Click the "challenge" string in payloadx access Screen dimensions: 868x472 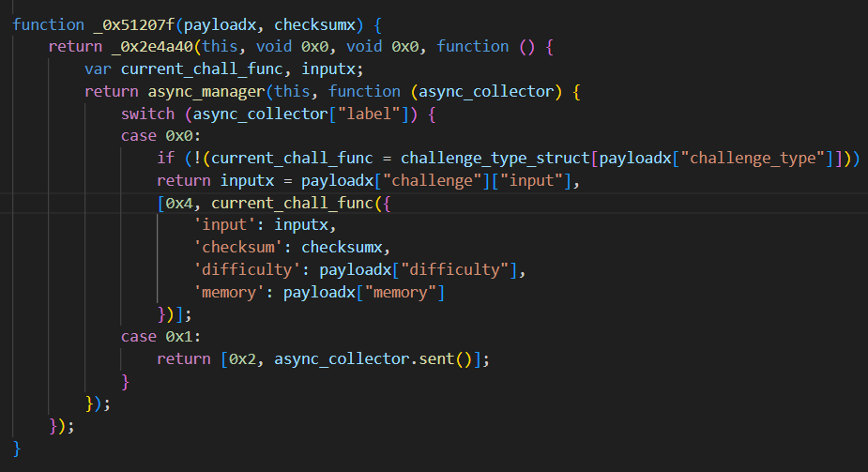pyautogui.click(x=433, y=181)
